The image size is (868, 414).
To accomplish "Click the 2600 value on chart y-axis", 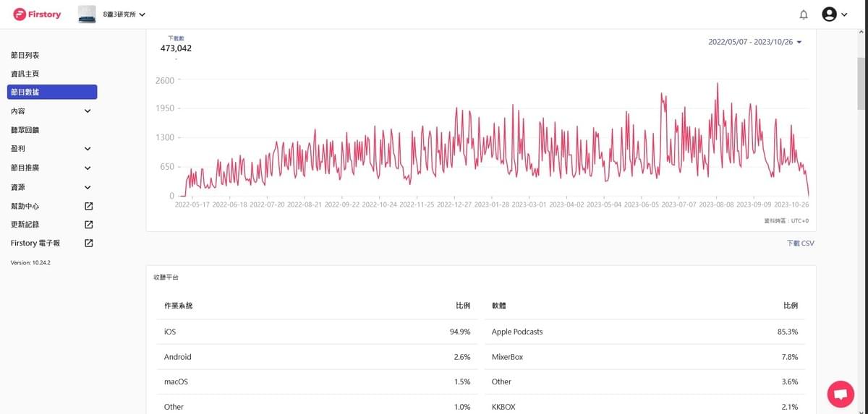I will pos(165,80).
